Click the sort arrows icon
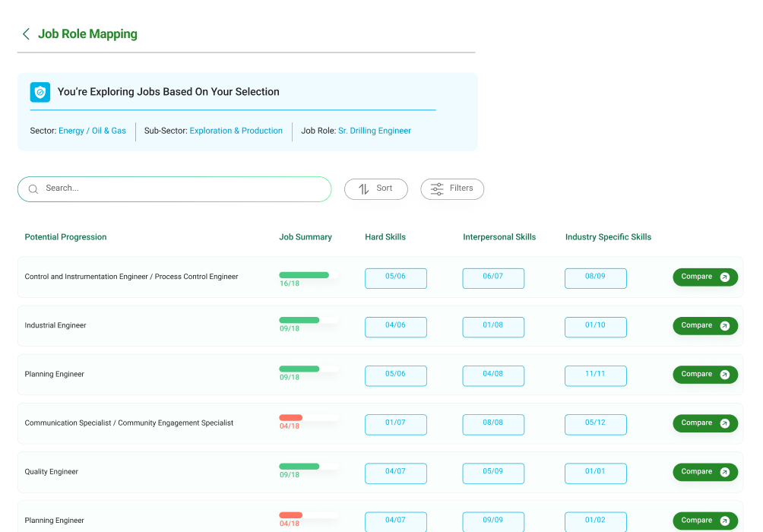 (x=363, y=189)
